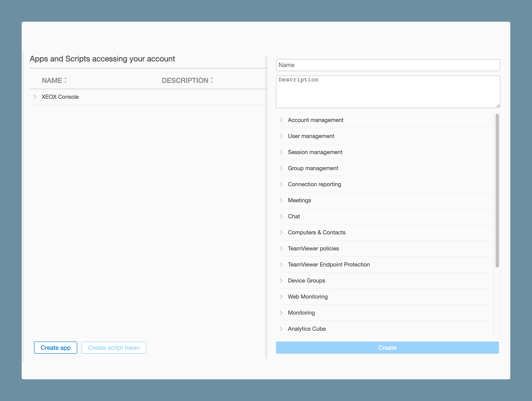Expand Device Groups chevron
Screen dimensions: 532x401
(281, 280)
